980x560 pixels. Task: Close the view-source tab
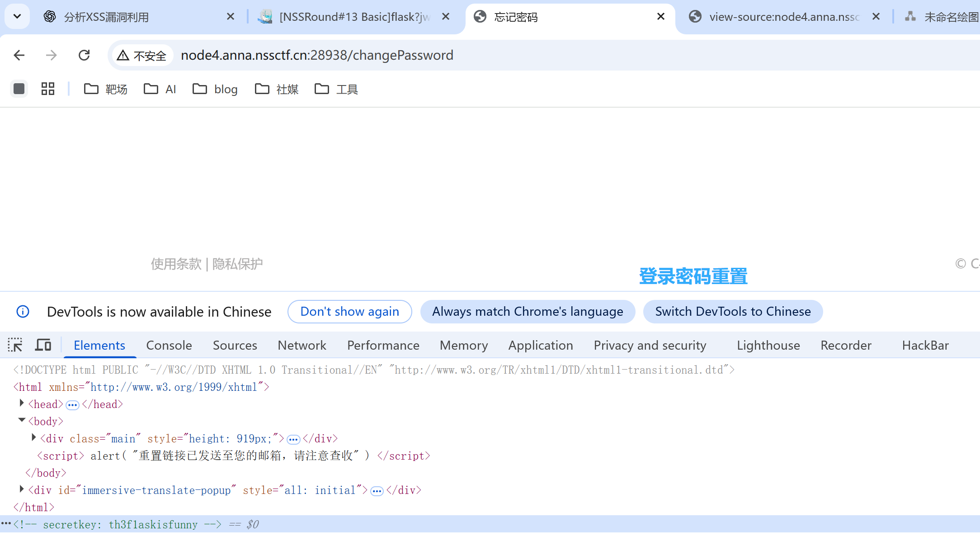pyautogui.click(x=876, y=17)
